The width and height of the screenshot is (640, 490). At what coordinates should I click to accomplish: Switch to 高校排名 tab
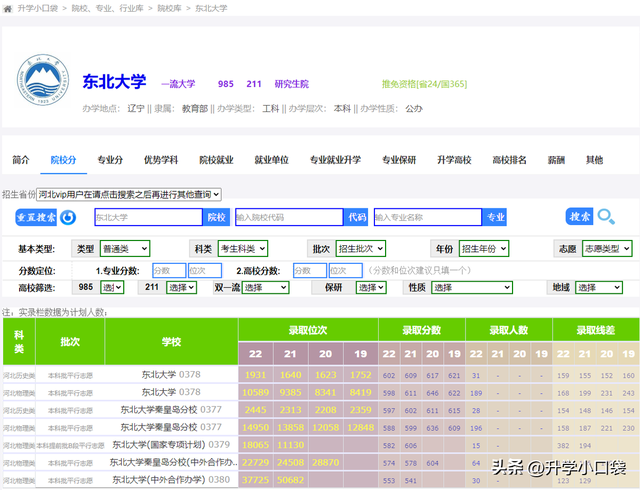point(509,160)
